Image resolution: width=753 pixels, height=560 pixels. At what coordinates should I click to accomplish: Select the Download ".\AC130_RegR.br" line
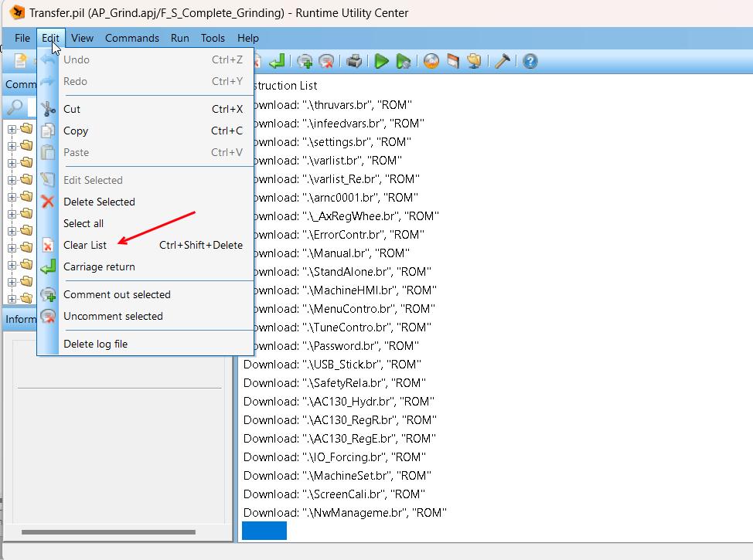pos(340,420)
